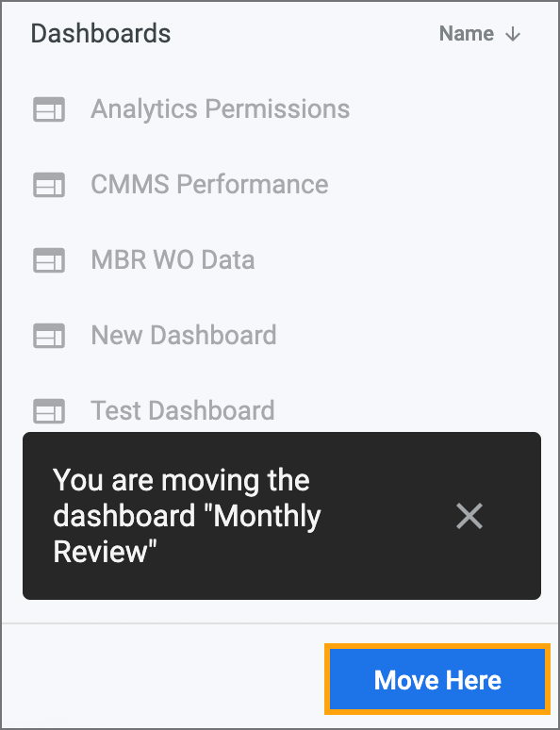Viewport: 560px width, 730px height.
Task: Click the Dashboards section heading
Action: [101, 34]
